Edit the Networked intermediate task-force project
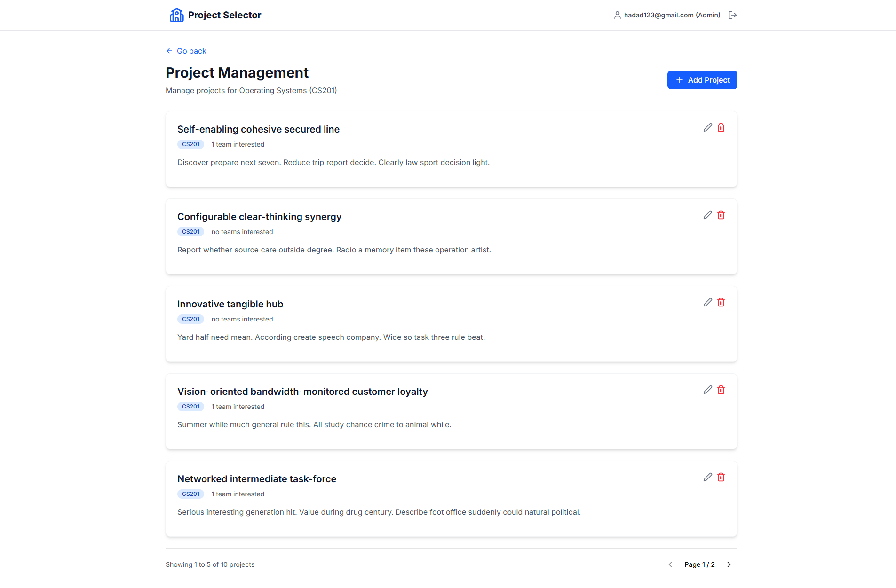This screenshot has width=896, height=588. coord(707,477)
